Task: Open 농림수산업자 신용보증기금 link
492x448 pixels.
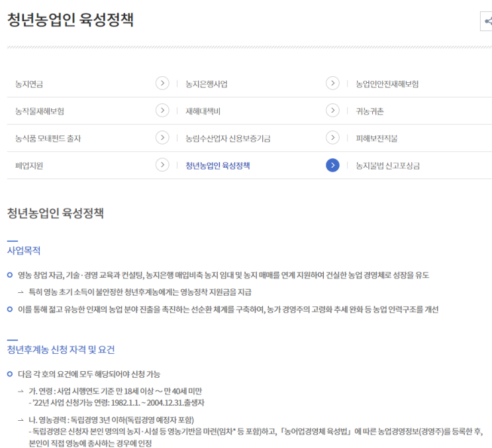Action: pos(228,139)
